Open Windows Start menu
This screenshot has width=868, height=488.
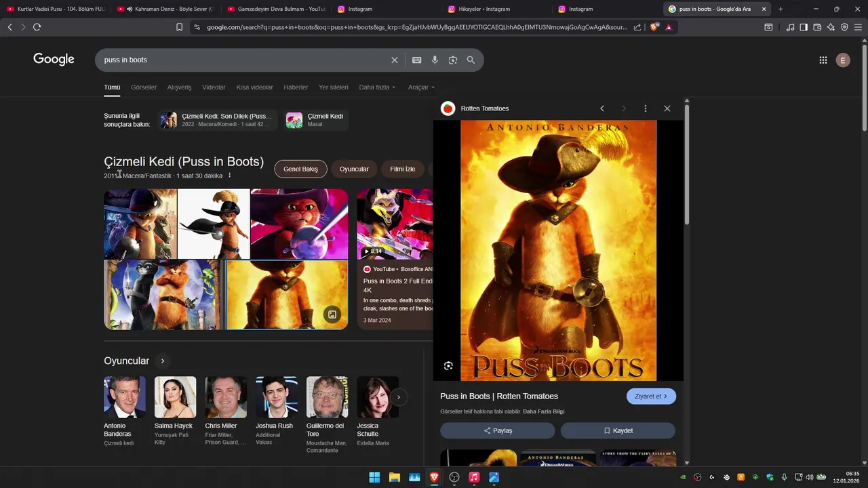pos(374,477)
